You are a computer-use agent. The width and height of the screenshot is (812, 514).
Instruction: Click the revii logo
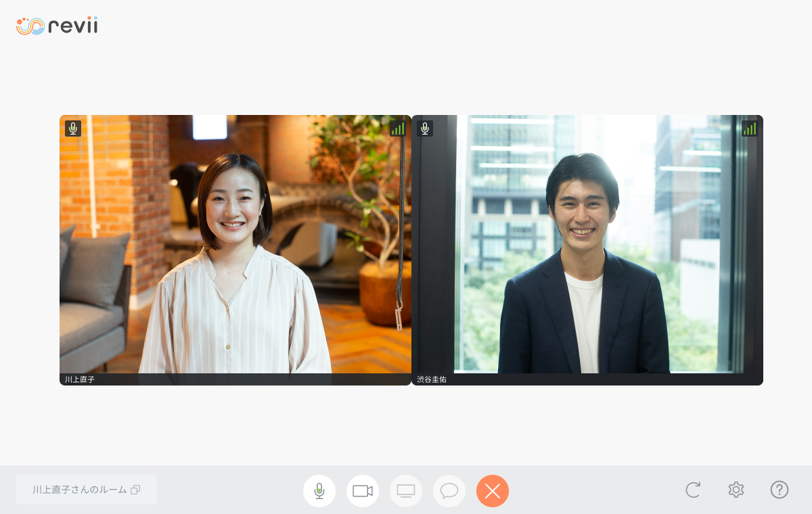point(57,26)
